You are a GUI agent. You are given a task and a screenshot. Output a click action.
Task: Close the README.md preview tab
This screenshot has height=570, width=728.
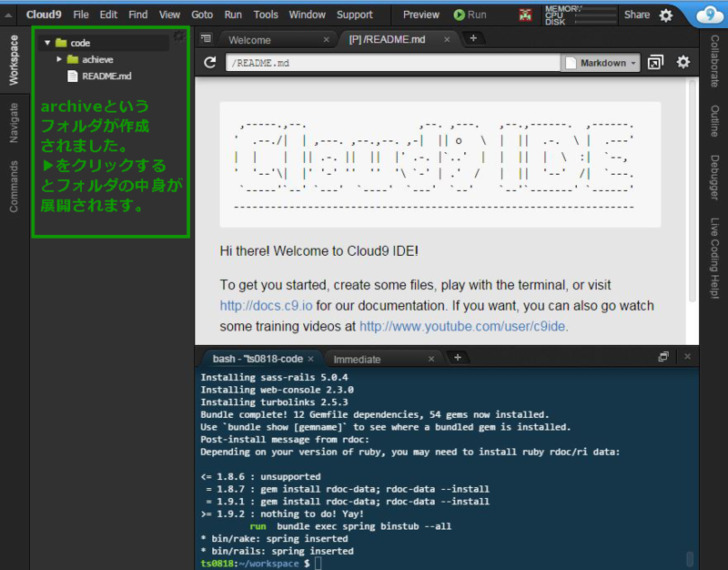(x=447, y=40)
